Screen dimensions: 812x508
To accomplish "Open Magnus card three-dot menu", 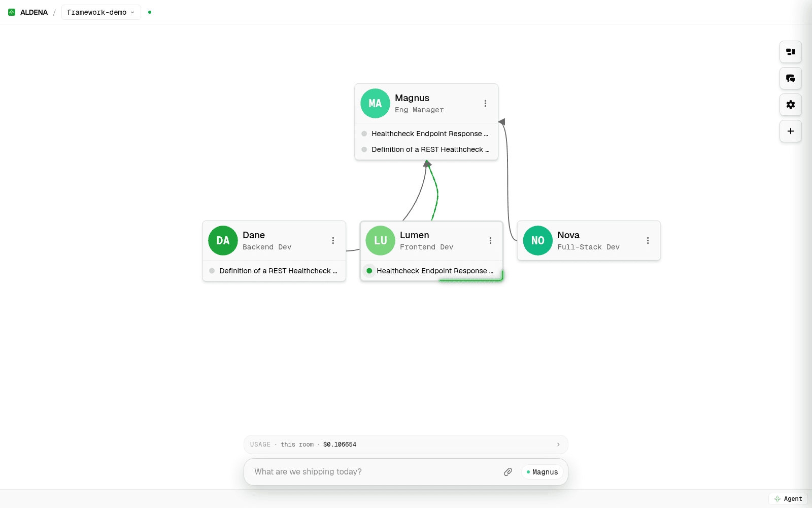I will 485,104.
